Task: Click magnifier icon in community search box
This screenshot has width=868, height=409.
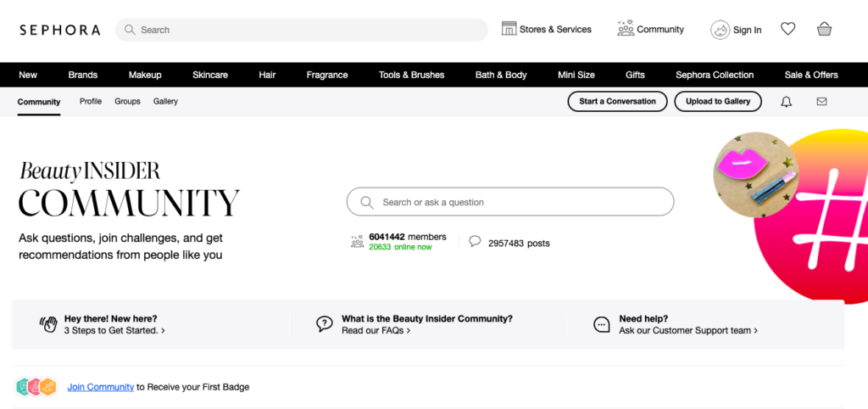Action: click(x=366, y=202)
